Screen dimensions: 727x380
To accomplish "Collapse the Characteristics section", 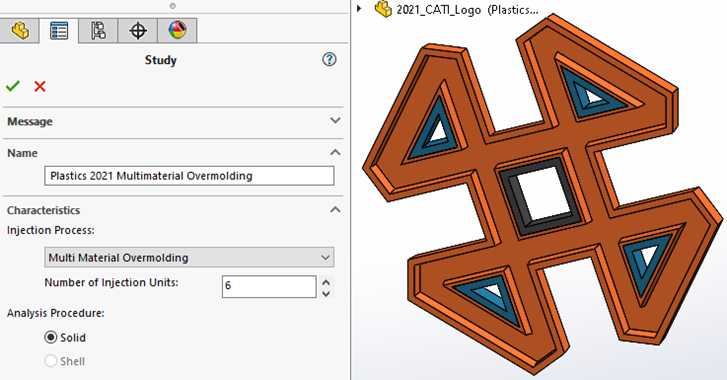I will pyautogui.click(x=335, y=210).
